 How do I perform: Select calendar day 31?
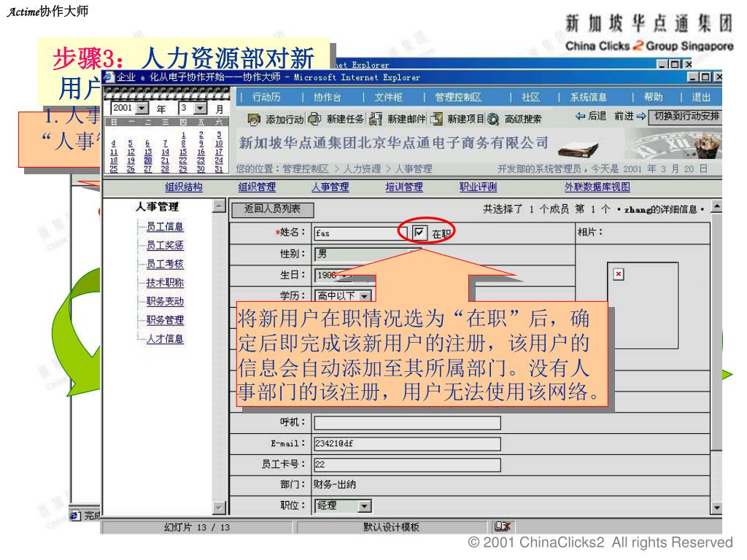(219, 168)
